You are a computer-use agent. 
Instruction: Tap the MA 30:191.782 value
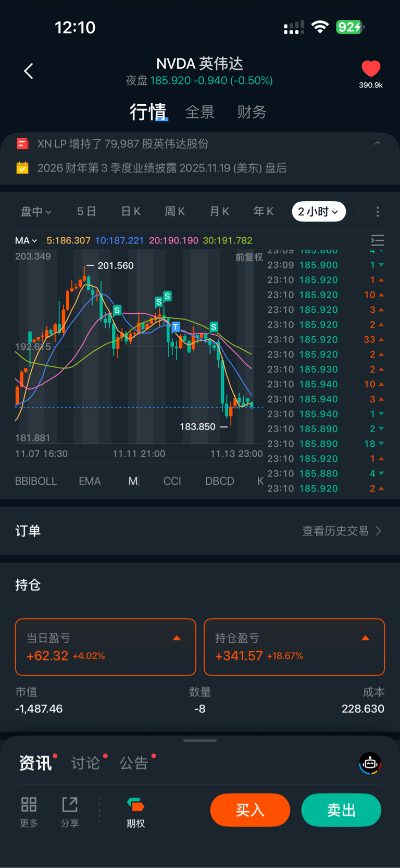point(228,240)
